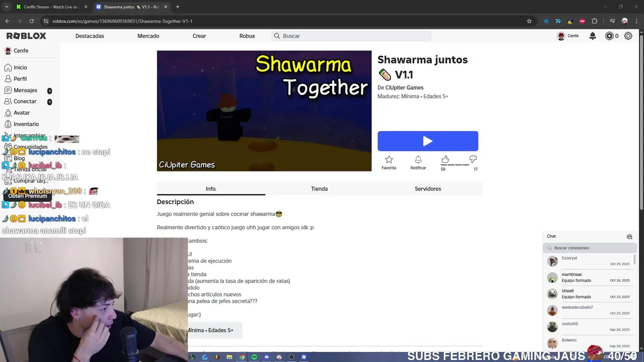Open the Ezzeryal chat conversation

589,261
